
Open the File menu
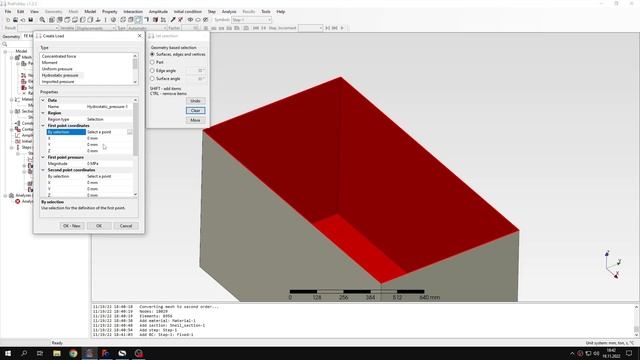[8, 11]
